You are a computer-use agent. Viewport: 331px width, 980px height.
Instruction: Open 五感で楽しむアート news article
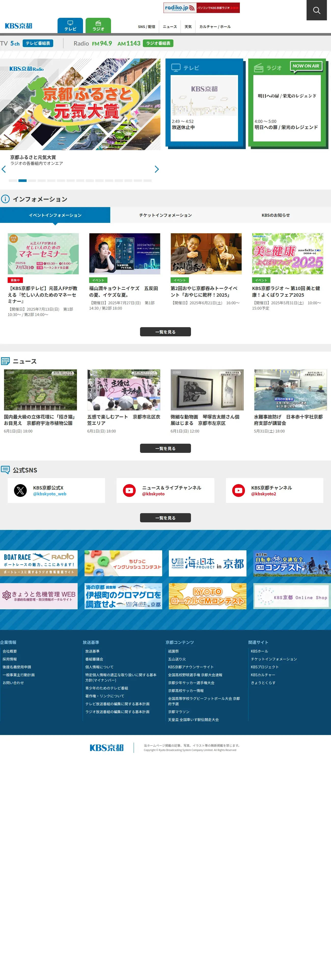tap(123, 420)
